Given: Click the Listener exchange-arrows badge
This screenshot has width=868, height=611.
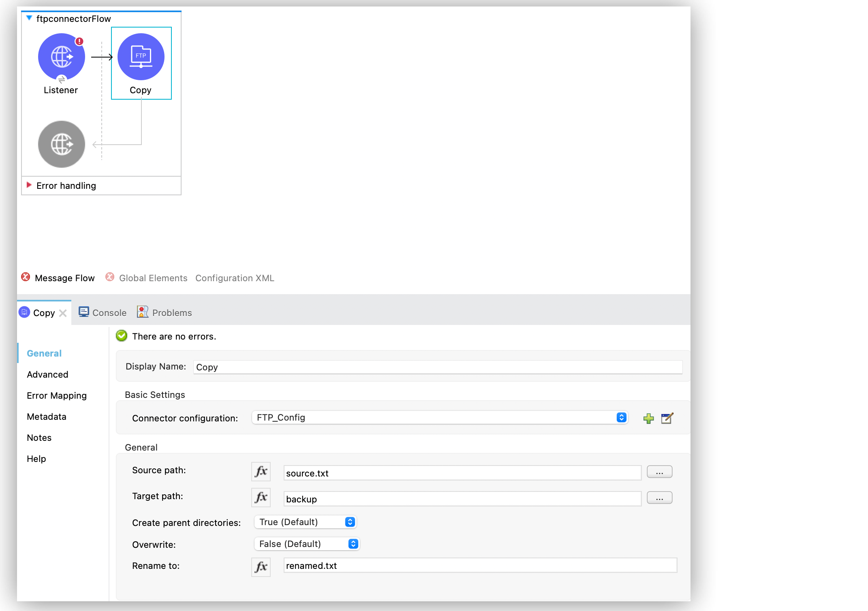Looking at the screenshot, I should coord(62,79).
